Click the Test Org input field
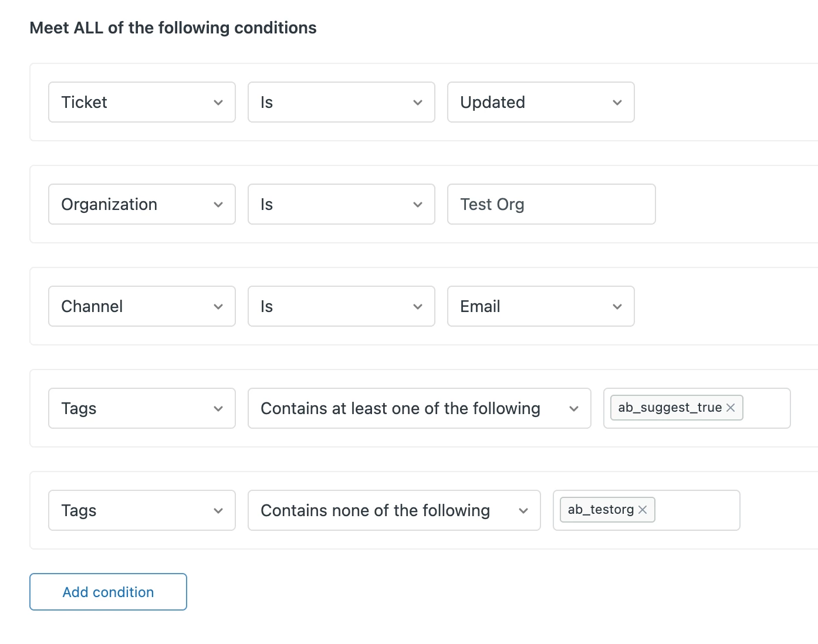Viewport: 818px width, 644px height. pos(551,204)
